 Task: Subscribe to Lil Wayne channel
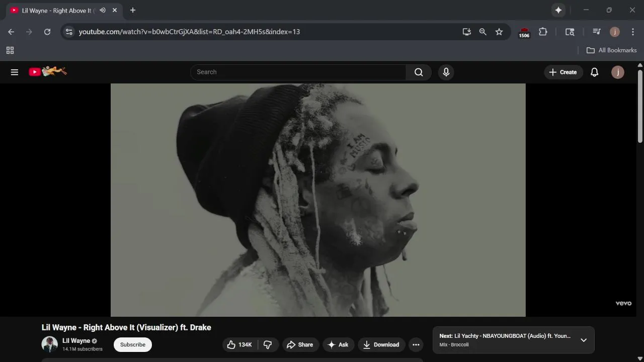[x=133, y=344]
